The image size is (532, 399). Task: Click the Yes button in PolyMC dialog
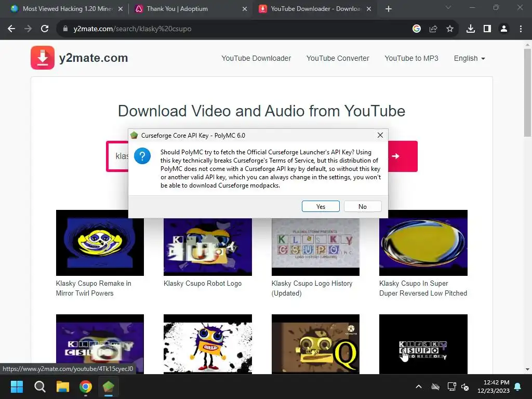(x=321, y=206)
